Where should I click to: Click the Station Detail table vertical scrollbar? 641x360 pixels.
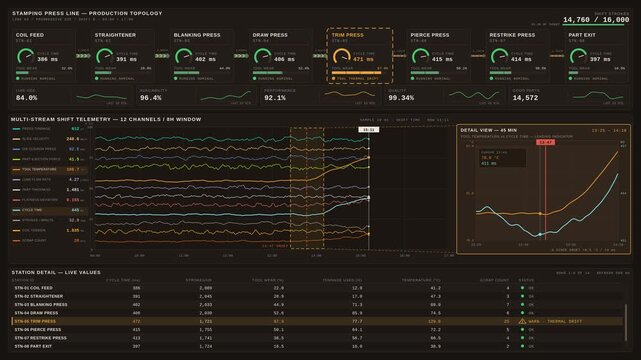click(625, 322)
